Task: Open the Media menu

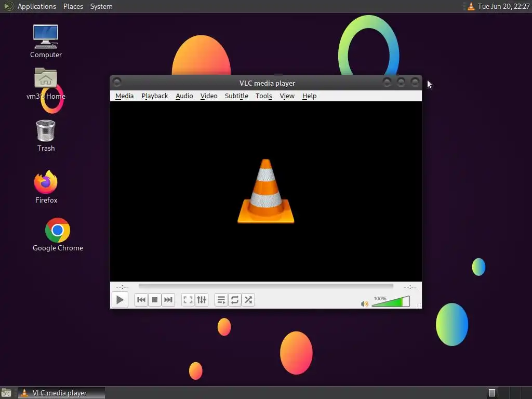Action: tap(125, 96)
